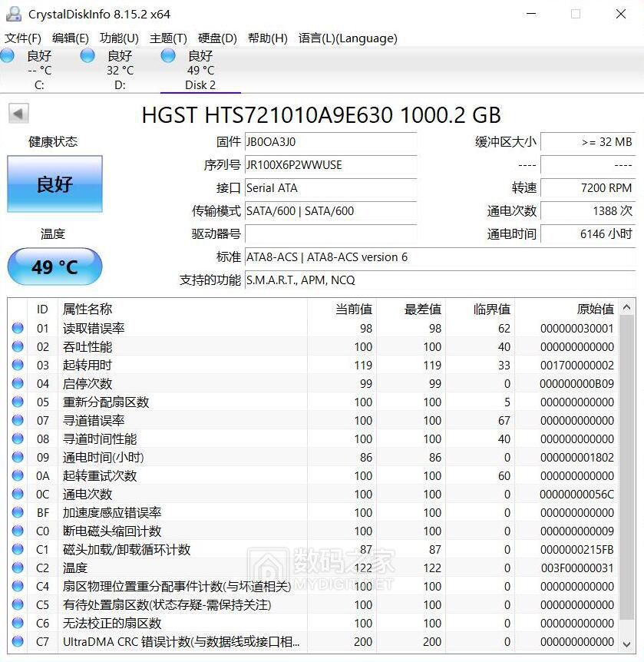Click the previous disk arrow button

coord(18,114)
